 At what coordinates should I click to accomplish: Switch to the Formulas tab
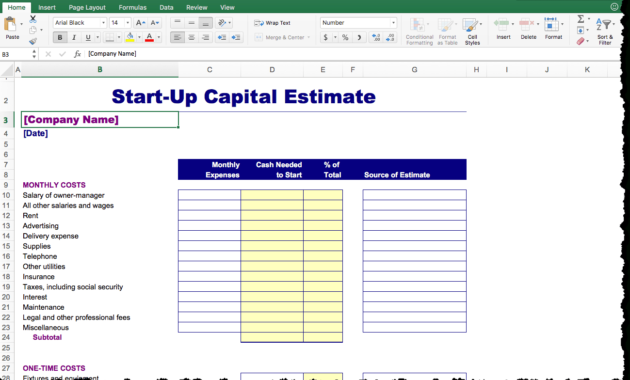(132, 7)
